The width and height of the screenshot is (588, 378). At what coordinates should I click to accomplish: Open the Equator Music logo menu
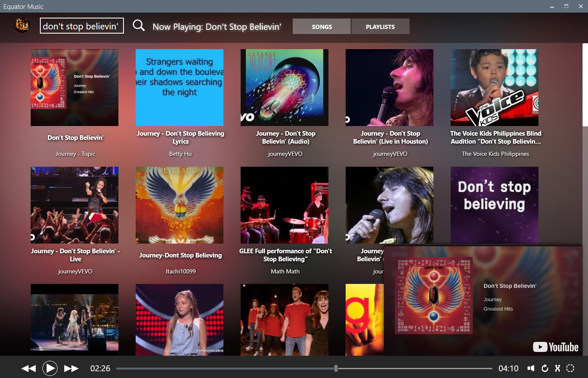coord(22,26)
